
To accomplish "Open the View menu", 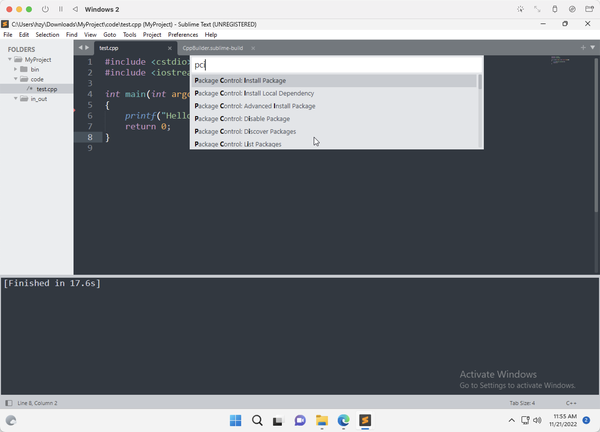I will pyautogui.click(x=90, y=35).
